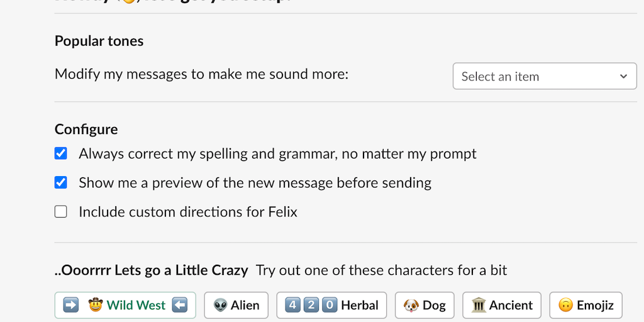Click the alien head emoji icon

click(x=220, y=305)
